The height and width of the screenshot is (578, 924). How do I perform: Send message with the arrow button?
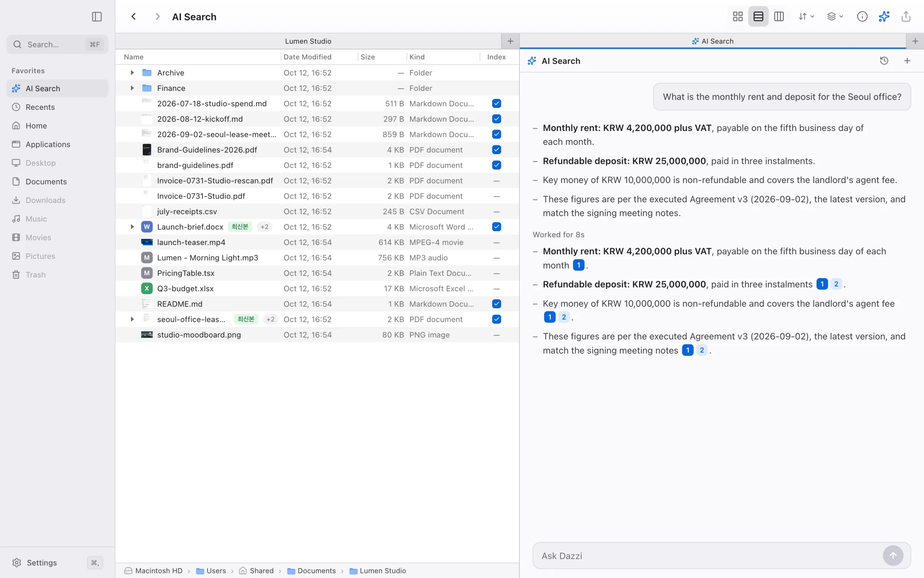[893, 556]
